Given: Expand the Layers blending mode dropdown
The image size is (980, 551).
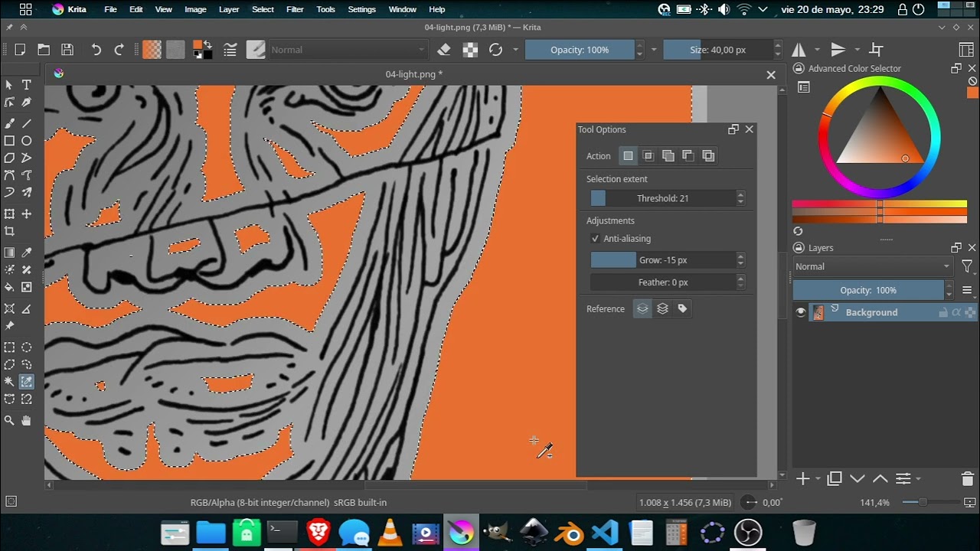Looking at the screenshot, I should click(x=872, y=266).
